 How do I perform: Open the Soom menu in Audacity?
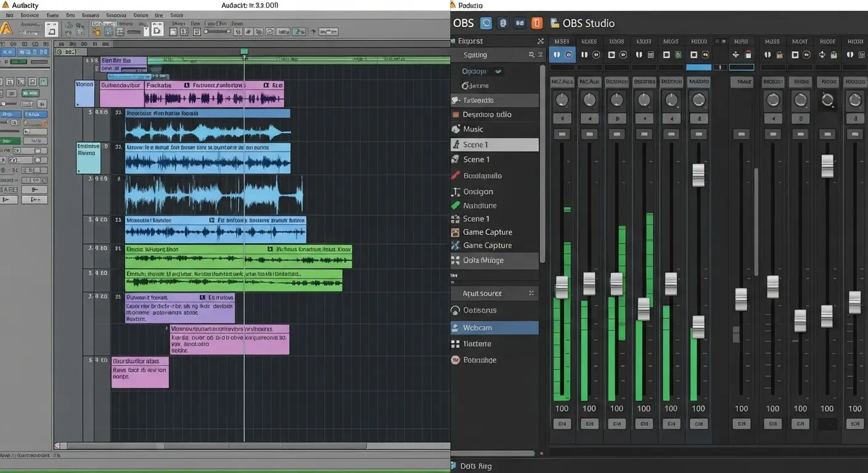[x=177, y=15]
